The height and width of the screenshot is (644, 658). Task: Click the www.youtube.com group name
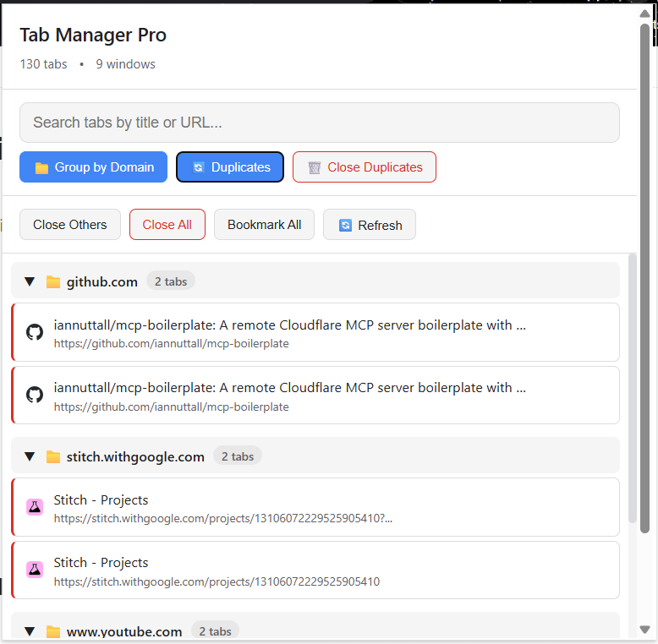124,632
